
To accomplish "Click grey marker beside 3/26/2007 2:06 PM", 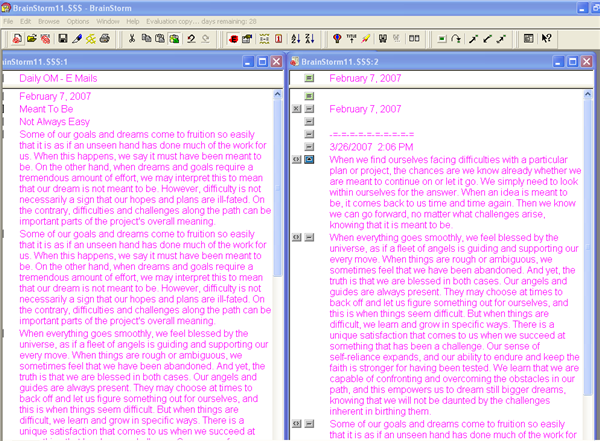I will 309,147.
